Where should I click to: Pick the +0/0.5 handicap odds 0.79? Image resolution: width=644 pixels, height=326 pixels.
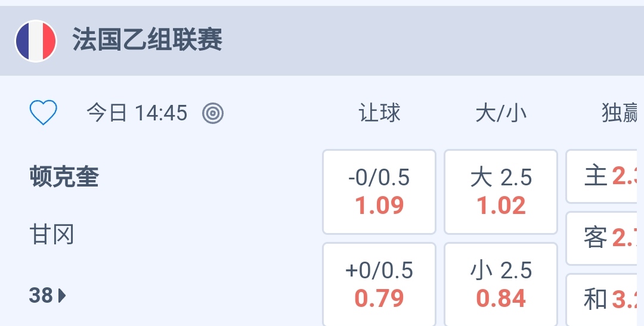(379, 284)
